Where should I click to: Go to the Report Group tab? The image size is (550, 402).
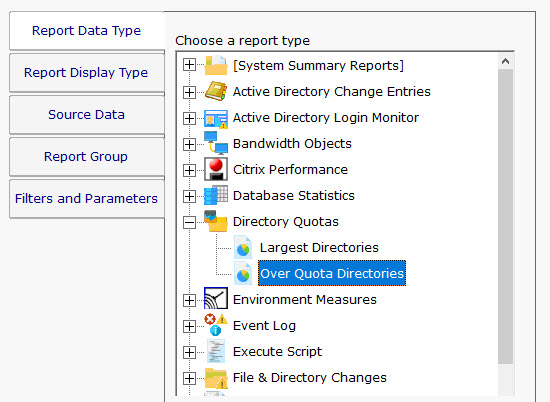click(x=87, y=156)
